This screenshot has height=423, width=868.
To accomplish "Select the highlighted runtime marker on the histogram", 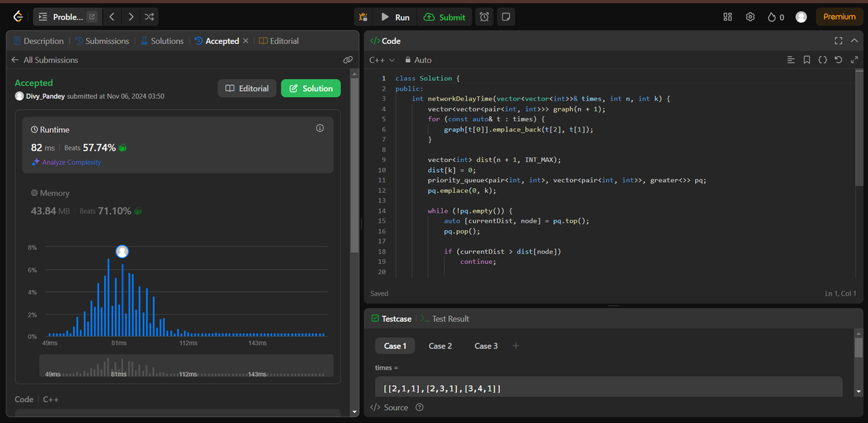I will 122,252.
